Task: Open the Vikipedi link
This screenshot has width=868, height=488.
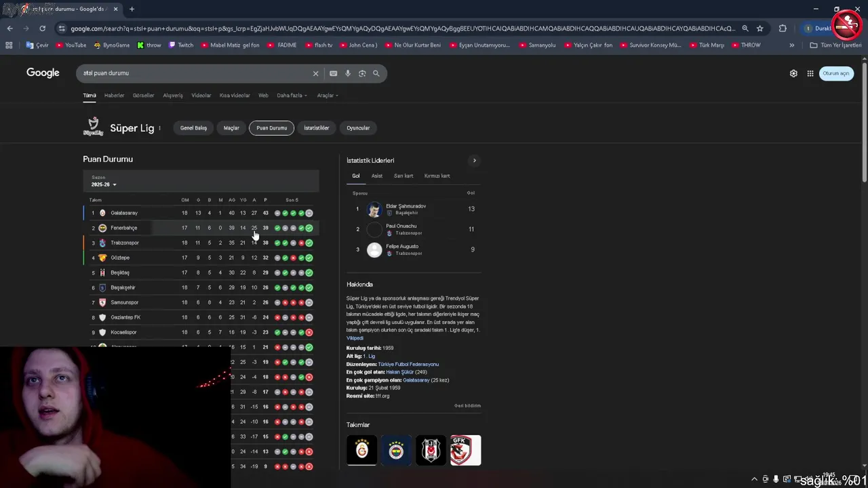Action: [x=355, y=338]
